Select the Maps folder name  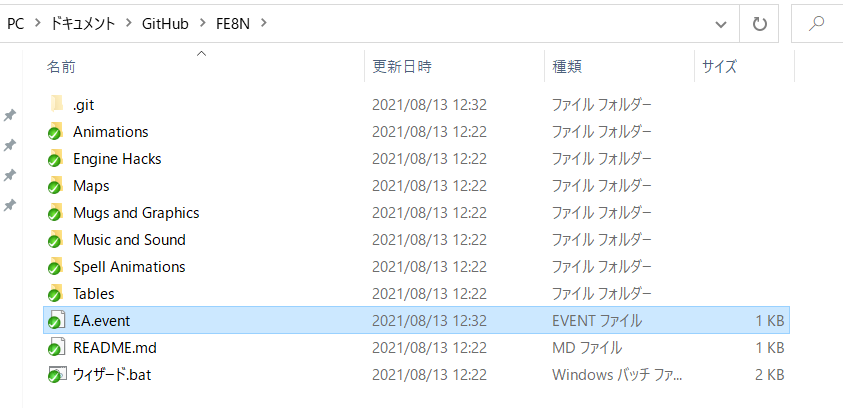pos(91,186)
